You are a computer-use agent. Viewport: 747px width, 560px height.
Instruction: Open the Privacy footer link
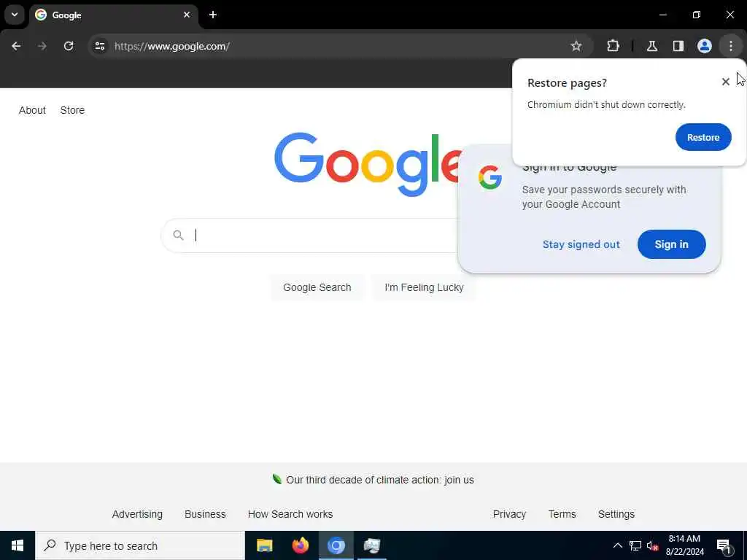[x=509, y=514]
